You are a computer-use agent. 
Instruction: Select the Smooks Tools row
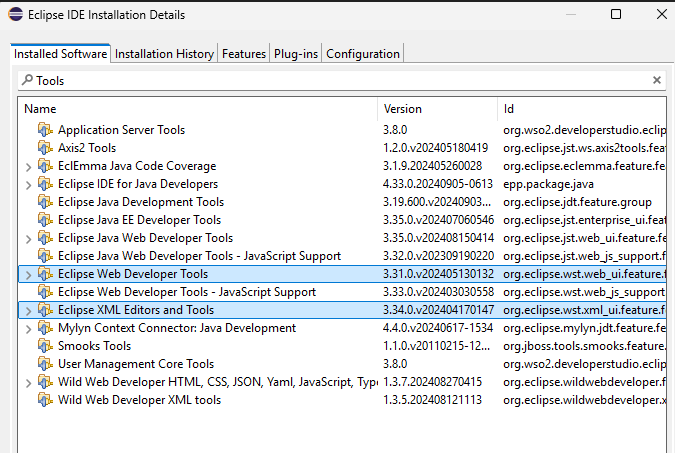coord(342,346)
